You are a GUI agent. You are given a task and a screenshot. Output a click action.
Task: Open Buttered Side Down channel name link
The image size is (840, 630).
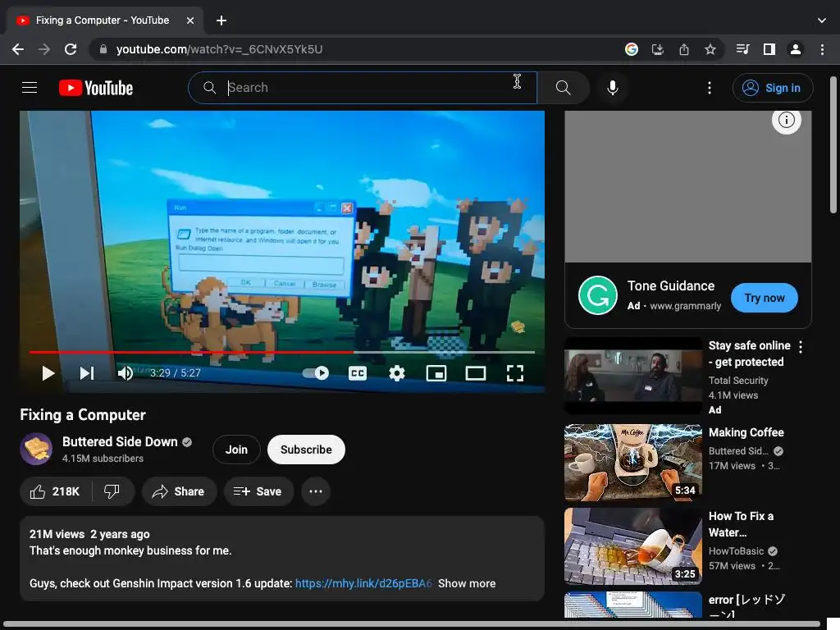coord(120,441)
